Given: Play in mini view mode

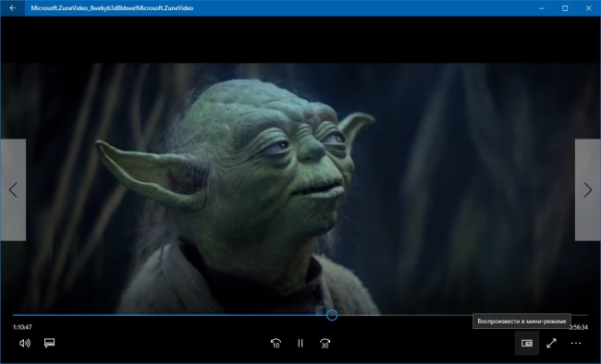Looking at the screenshot, I should [527, 344].
